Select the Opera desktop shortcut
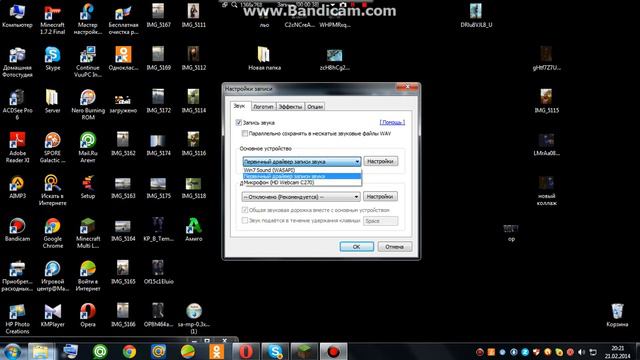 (88, 316)
